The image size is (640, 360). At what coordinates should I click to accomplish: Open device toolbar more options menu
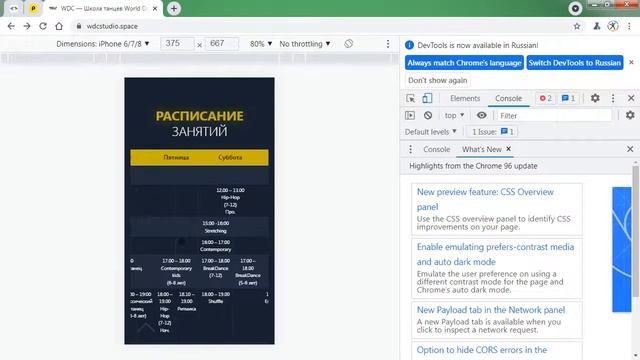point(388,44)
